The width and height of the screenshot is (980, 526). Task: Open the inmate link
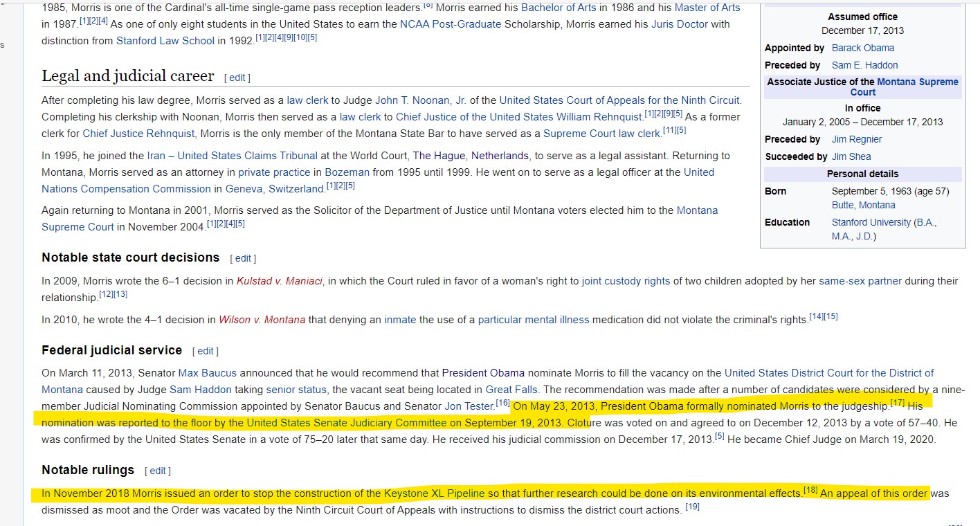(400, 319)
